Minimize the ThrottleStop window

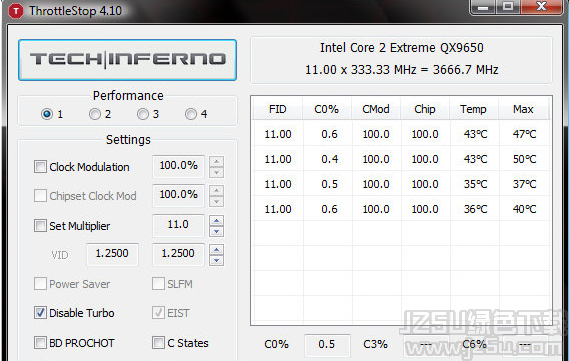pos(483,7)
